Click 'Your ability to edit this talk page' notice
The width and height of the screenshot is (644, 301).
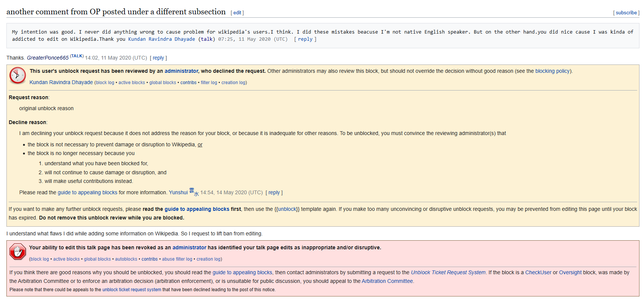pyautogui.click(x=205, y=247)
